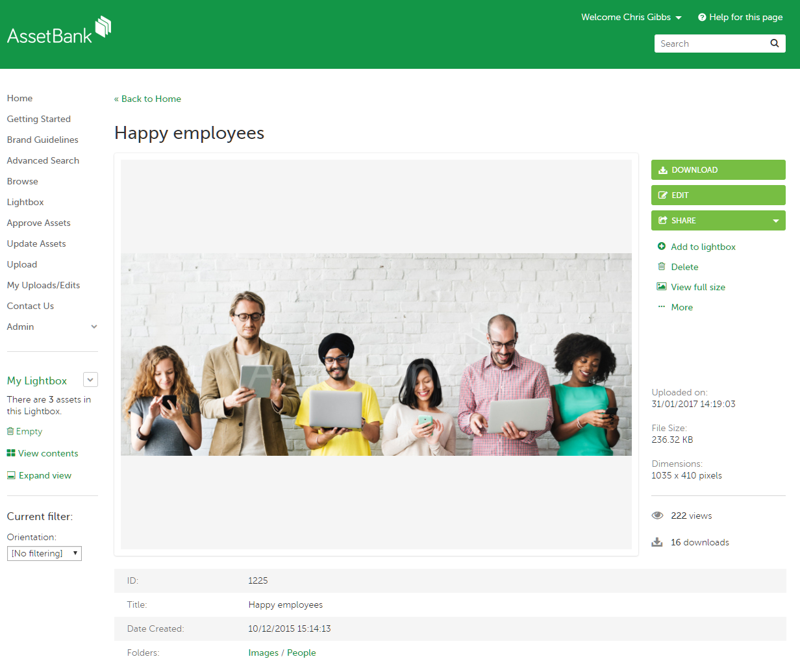Click the ID value 1225
800x672 pixels.
coord(258,580)
